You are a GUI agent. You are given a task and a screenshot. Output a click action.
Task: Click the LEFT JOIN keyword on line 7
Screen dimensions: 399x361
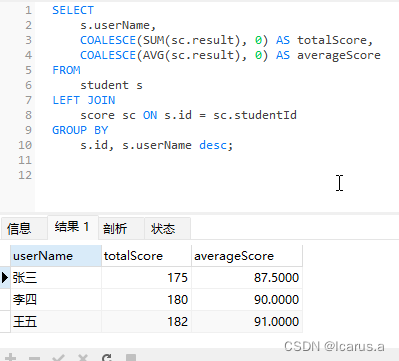click(84, 100)
